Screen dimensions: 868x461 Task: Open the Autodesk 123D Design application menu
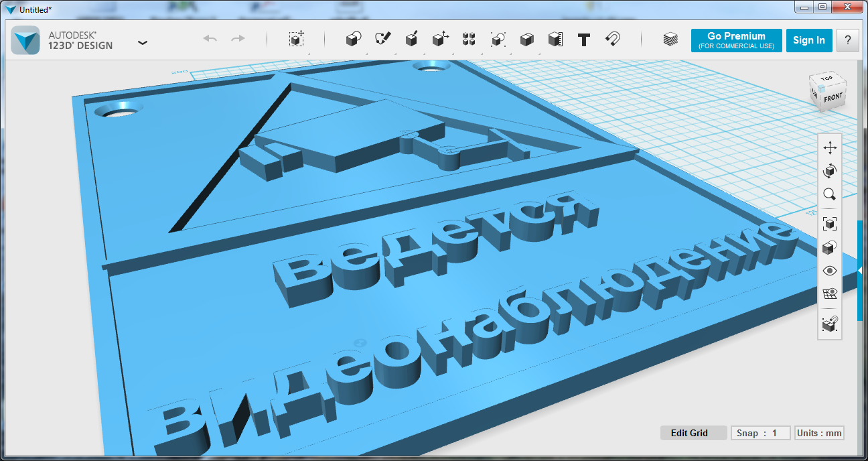click(x=143, y=42)
